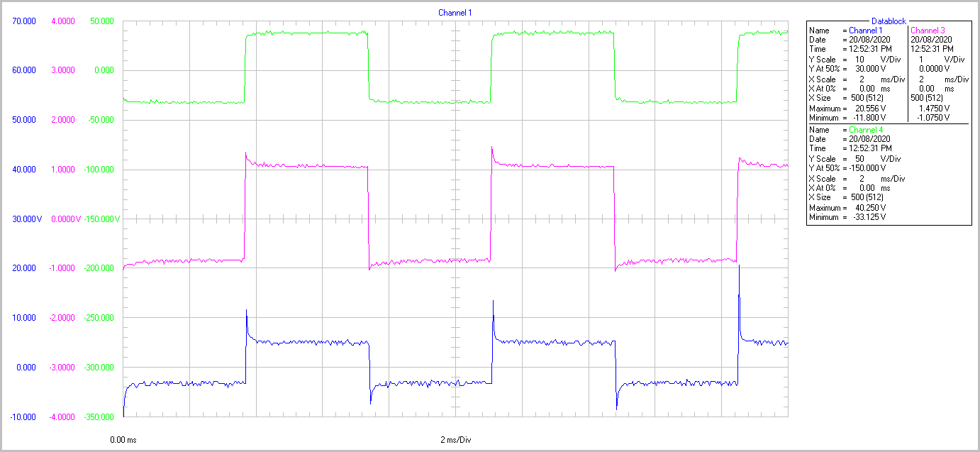Click the green '-250.000' axis label
This screenshot has height=452, width=980.
tap(99, 318)
